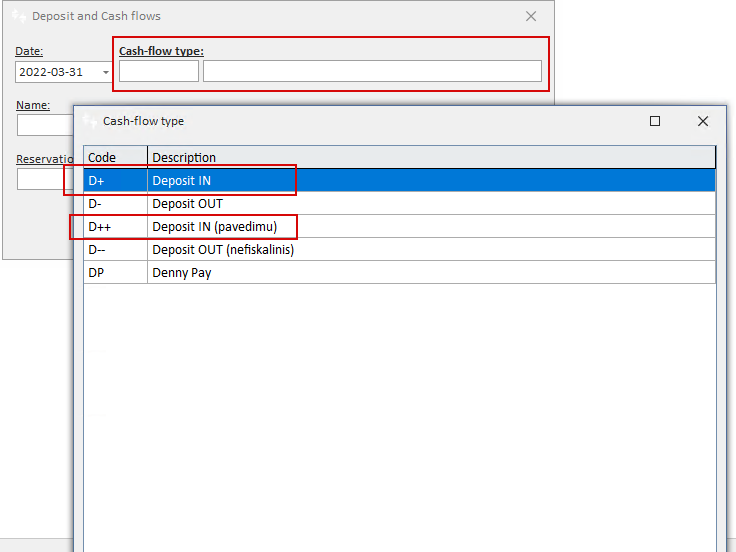The width and height of the screenshot is (736, 552).
Task: Click the Deposit and Cash flows title icon
Action: coord(19,16)
